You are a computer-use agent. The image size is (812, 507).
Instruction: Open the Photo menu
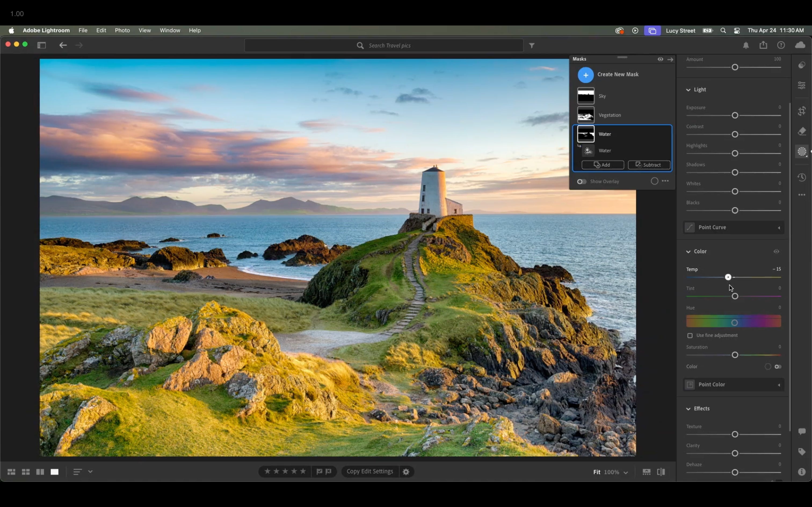pyautogui.click(x=122, y=30)
